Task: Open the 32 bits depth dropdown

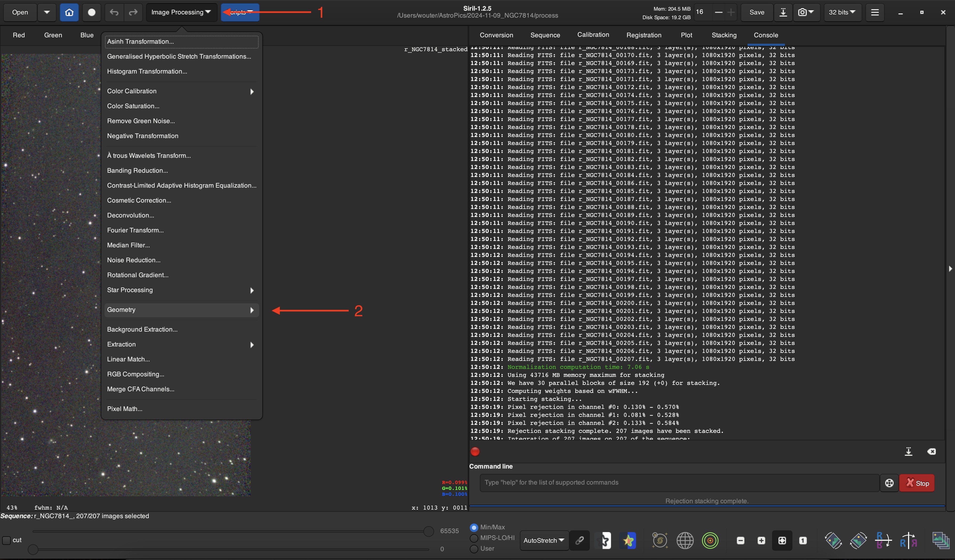Action: pos(842,12)
